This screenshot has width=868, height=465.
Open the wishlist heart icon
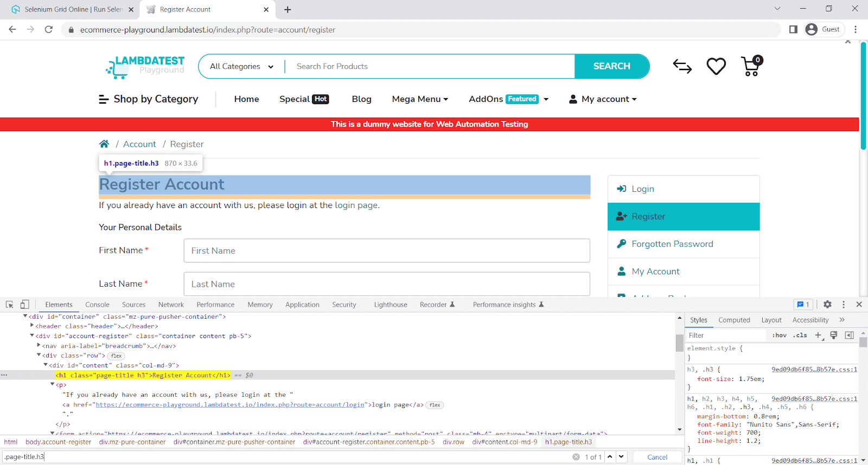[x=716, y=67]
